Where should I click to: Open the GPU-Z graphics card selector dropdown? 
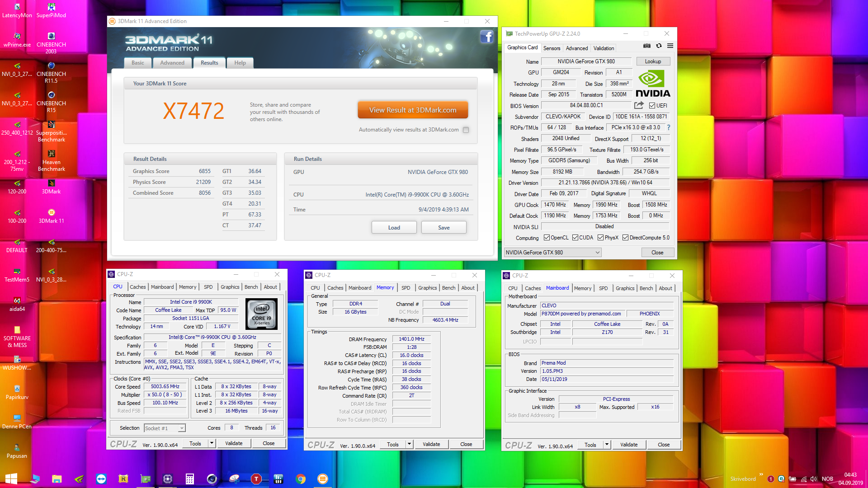[x=552, y=253]
